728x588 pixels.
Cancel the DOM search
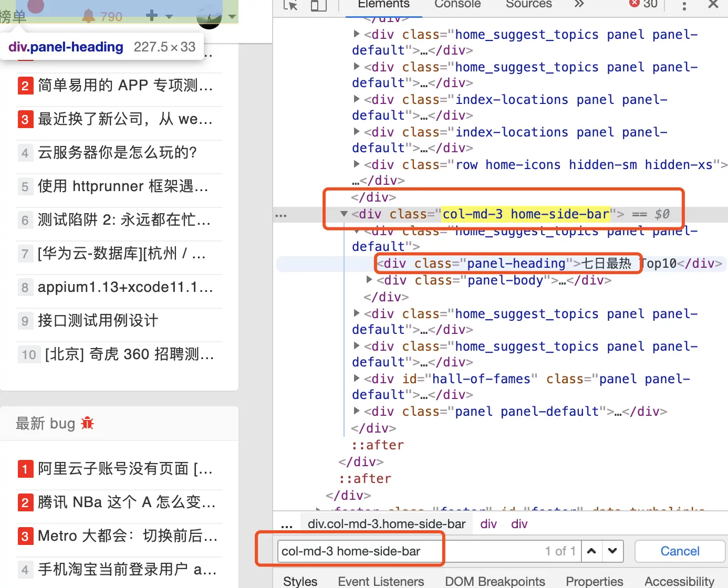680,551
